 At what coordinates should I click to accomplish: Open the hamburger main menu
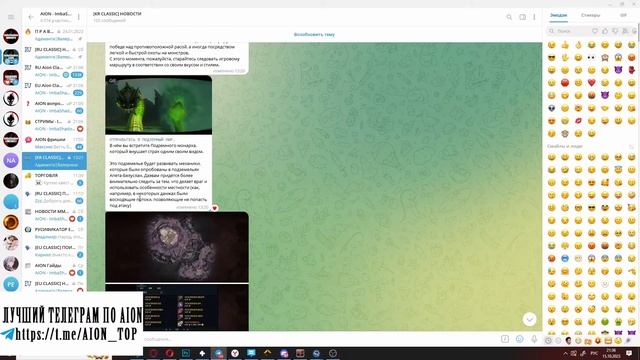click(11, 17)
